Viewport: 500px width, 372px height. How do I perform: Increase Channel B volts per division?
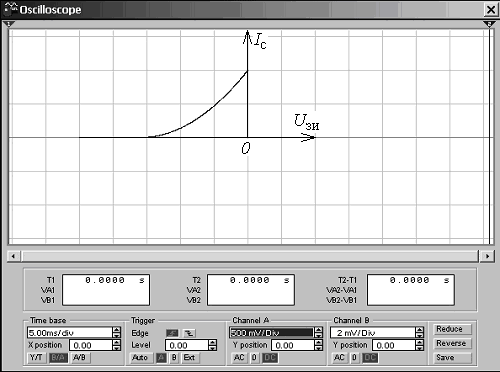click(420, 330)
